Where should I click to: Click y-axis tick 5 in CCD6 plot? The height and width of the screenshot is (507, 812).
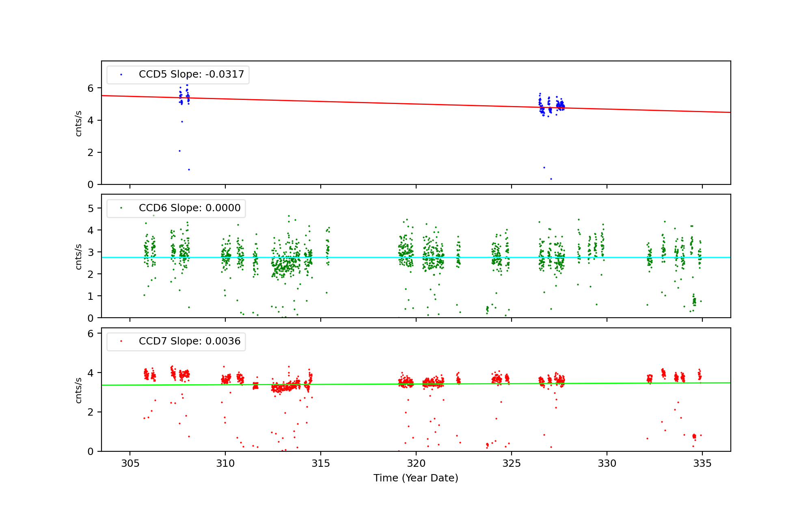click(91, 209)
